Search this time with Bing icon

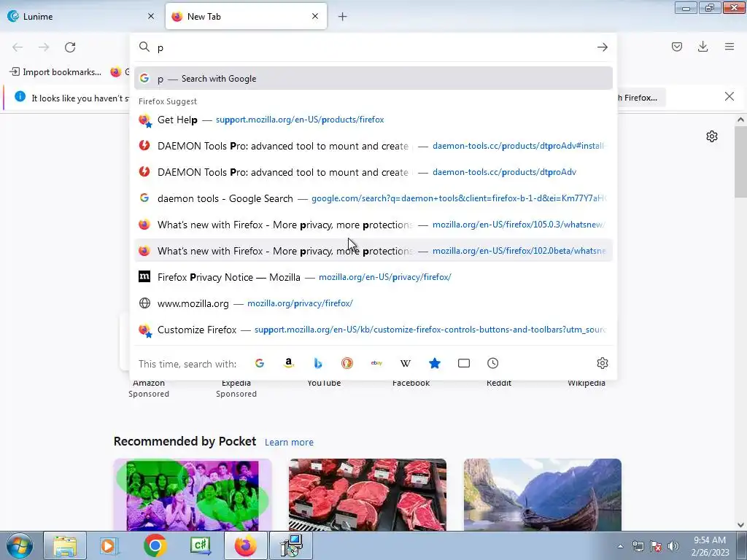[x=318, y=363]
